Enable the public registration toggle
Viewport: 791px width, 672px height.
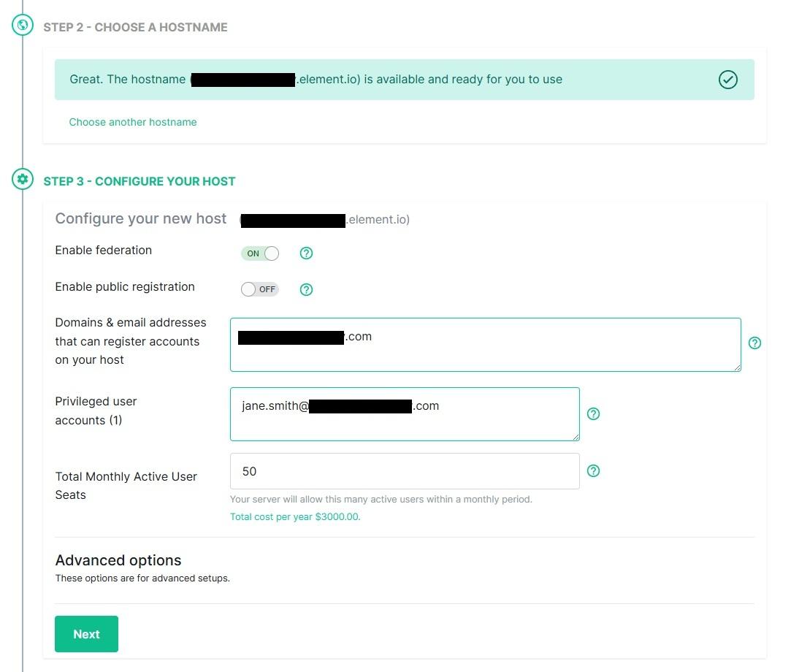pyautogui.click(x=259, y=289)
